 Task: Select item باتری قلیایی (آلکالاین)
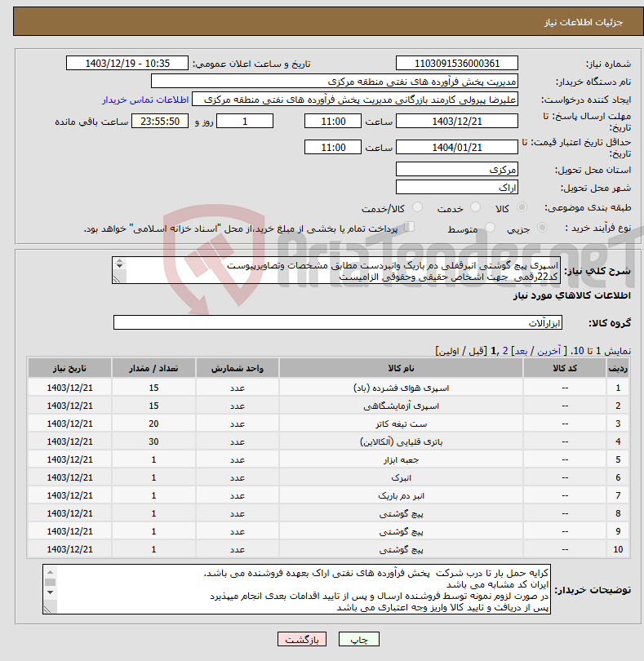click(401, 441)
